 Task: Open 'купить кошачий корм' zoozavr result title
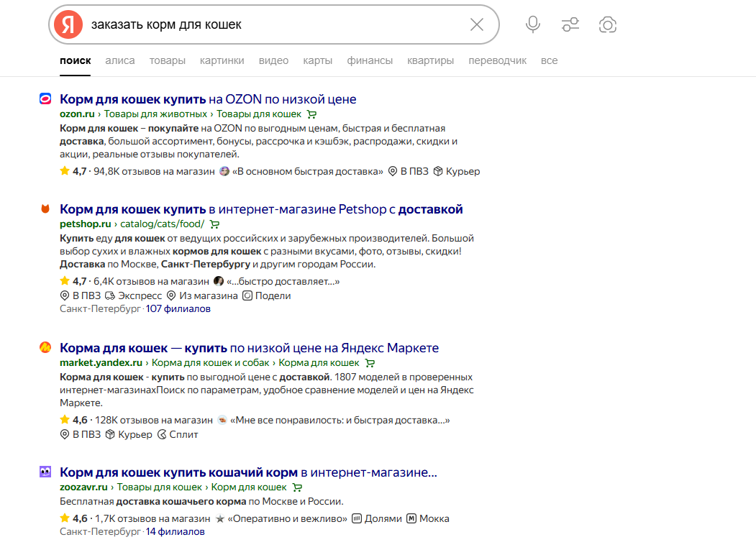click(x=248, y=472)
